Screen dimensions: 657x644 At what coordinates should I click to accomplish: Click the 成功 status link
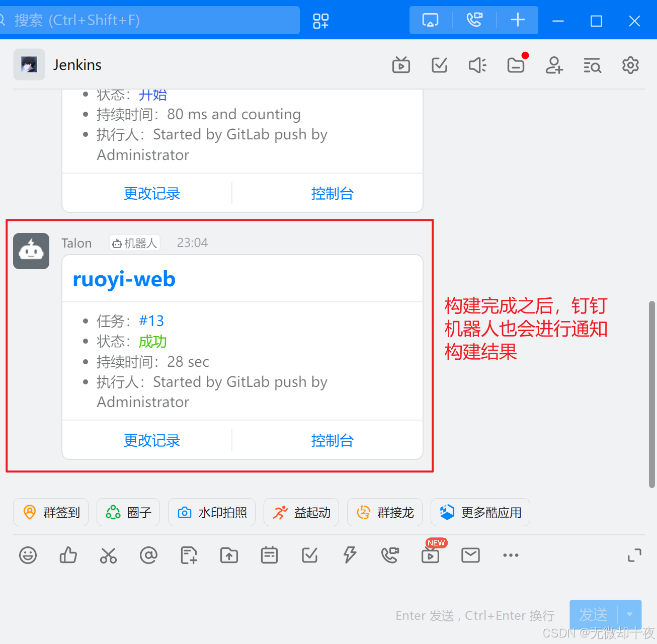click(152, 341)
